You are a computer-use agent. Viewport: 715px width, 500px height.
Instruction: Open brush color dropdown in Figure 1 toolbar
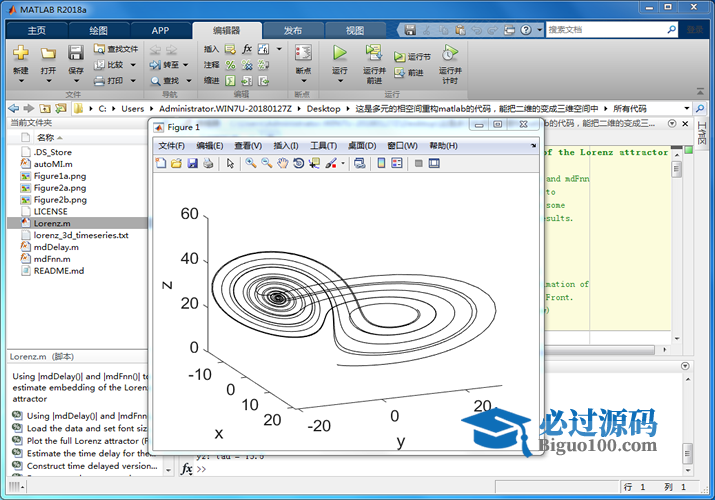[343, 163]
